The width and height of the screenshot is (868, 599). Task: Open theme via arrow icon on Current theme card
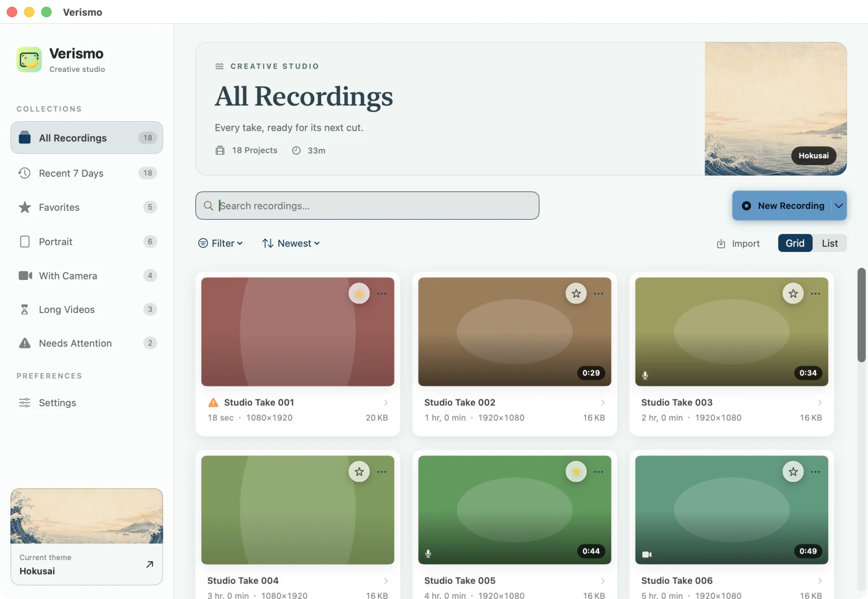[150, 564]
